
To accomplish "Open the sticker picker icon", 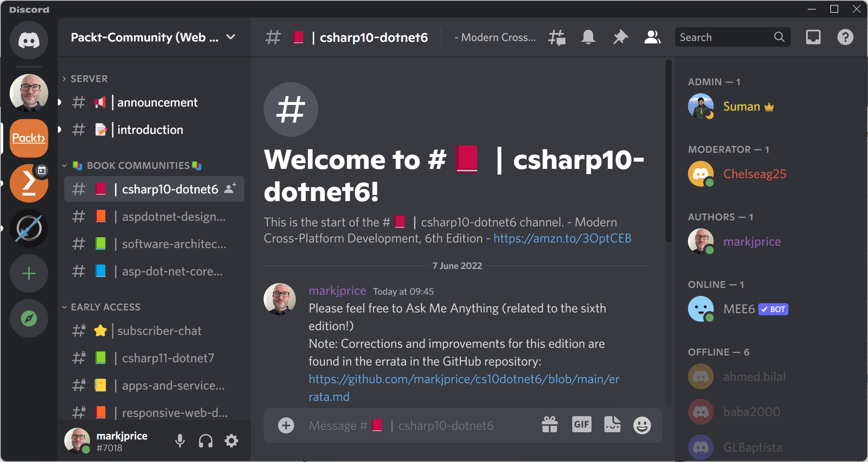I will [612, 425].
